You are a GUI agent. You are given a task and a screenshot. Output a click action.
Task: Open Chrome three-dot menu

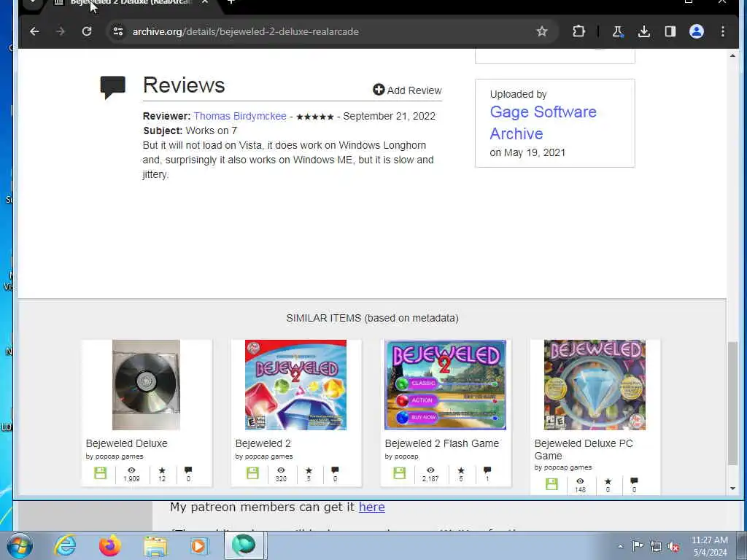pyautogui.click(x=723, y=31)
